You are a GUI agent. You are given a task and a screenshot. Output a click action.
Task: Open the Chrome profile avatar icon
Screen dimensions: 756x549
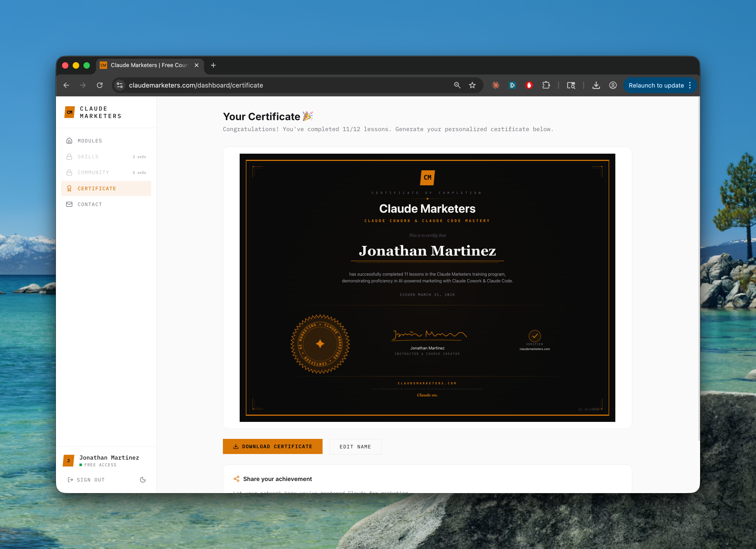tap(613, 85)
